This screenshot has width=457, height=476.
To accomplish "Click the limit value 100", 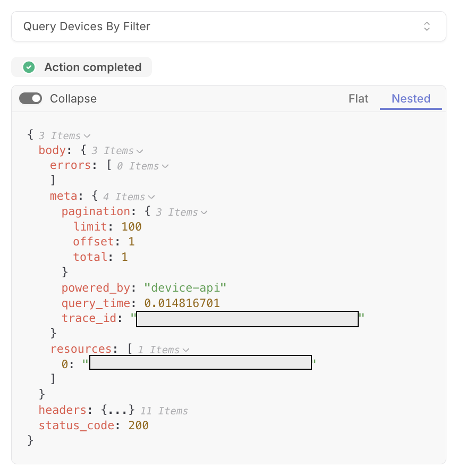I will [131, 226].
